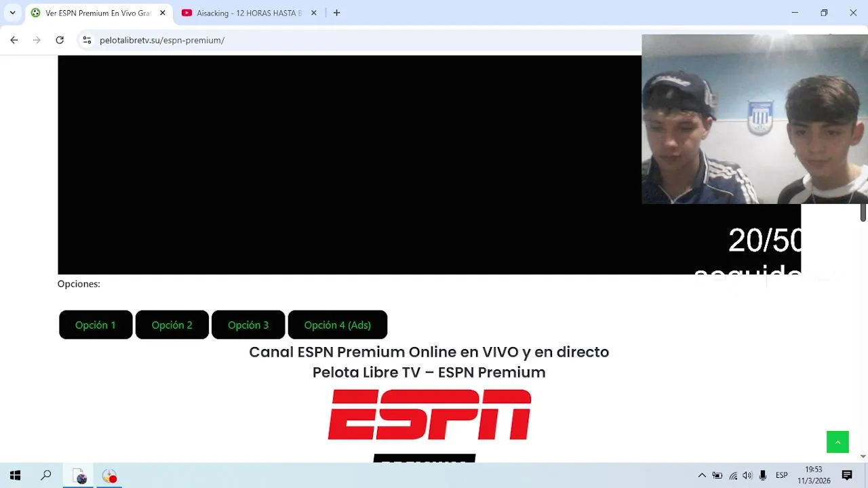The width and height of the screenshot is (868, 488).
Task: Go back to the previous page
Action: tap(14, 40)
